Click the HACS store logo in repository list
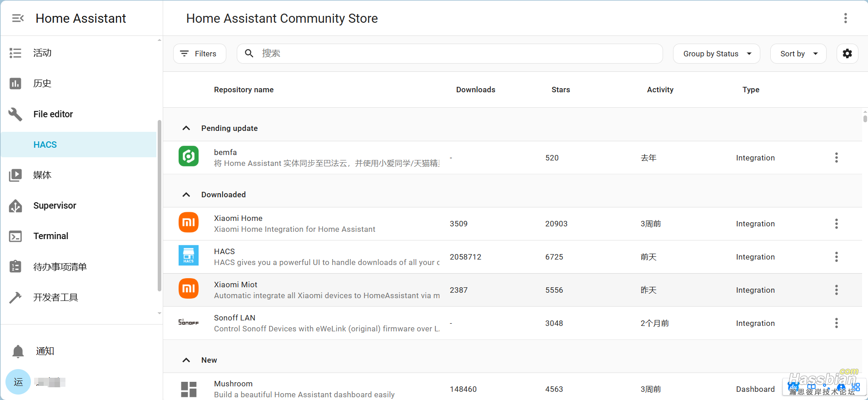This screenshot has width=868, height=400. coord(189,255)
